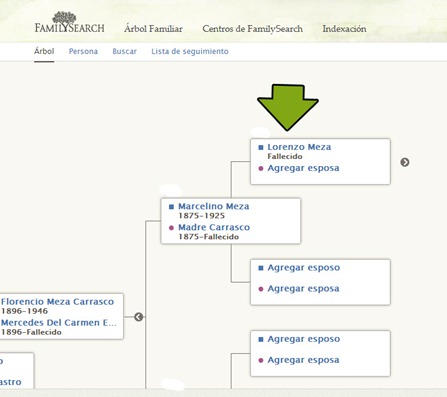Open the Lorenzo Meza person link
Screen dimensions: 447x397
[299, 147]
